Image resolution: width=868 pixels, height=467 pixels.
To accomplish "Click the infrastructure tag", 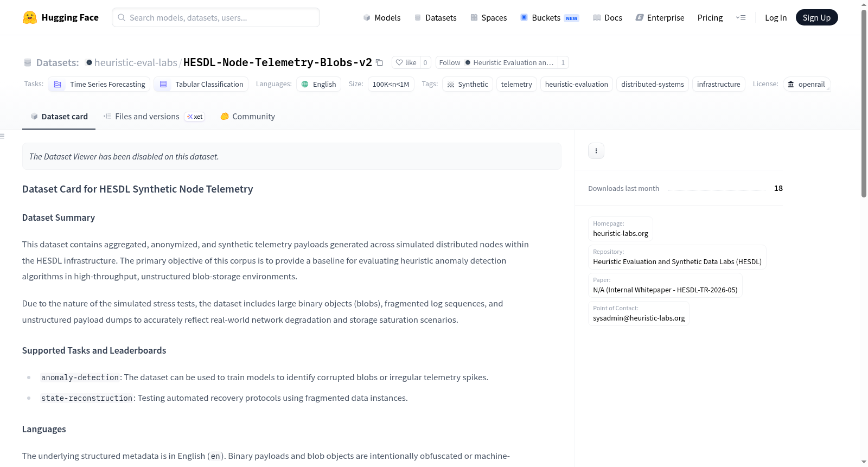I will (719, 84).
